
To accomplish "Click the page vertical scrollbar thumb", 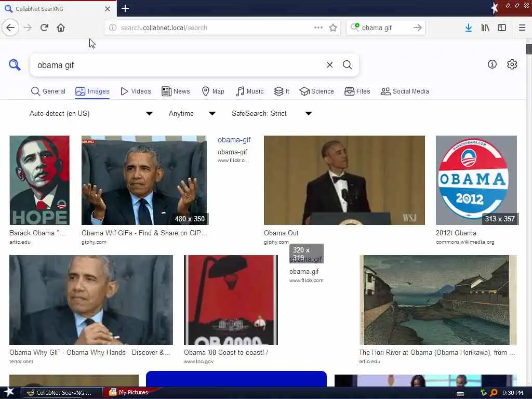I will 529,49.
